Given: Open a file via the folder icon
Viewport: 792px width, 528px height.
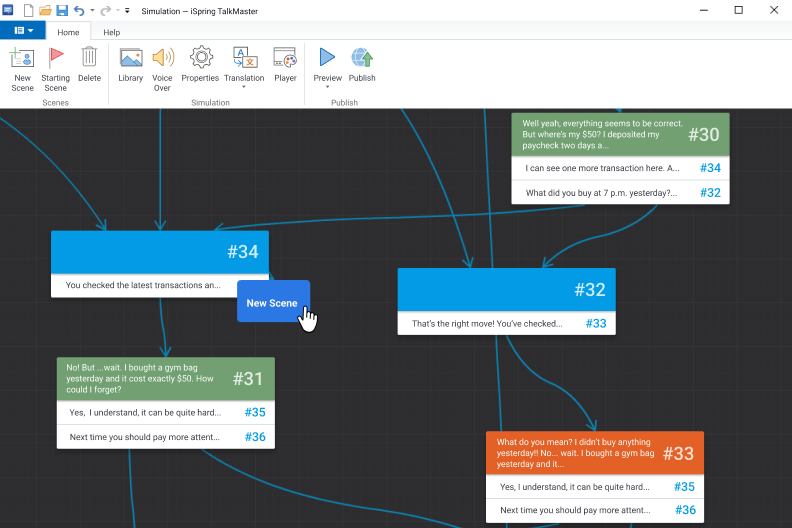Looking at the screenshot, I should point(45,10).
